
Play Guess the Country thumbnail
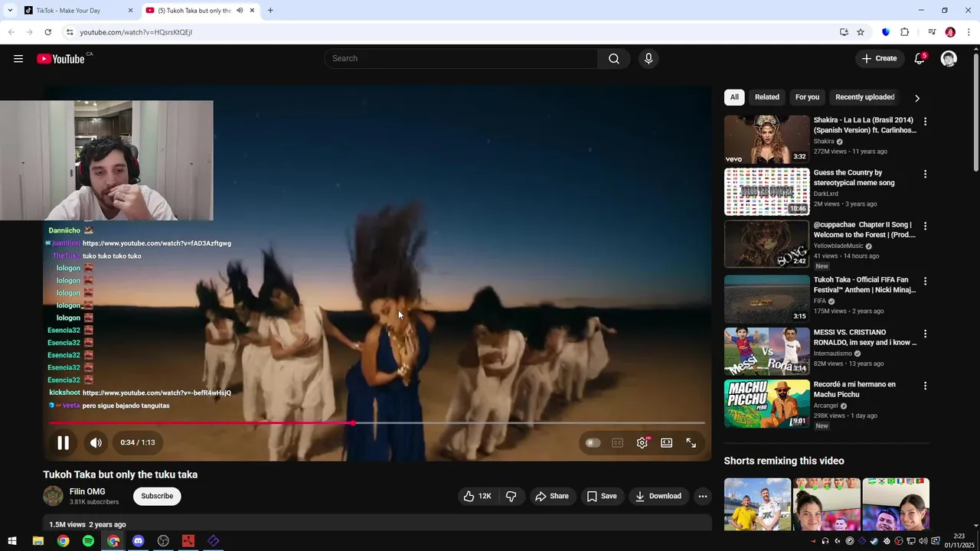(x=766, y=191)
